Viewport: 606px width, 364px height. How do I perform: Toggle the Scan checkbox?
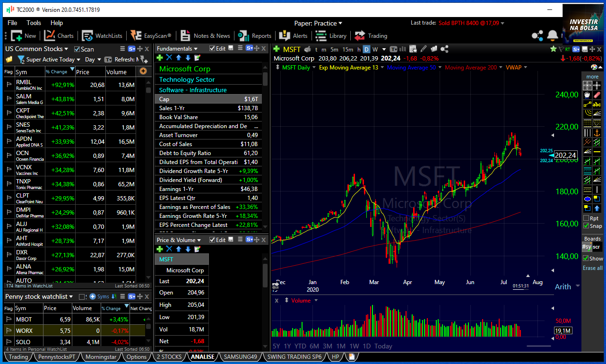coord(78,49)
